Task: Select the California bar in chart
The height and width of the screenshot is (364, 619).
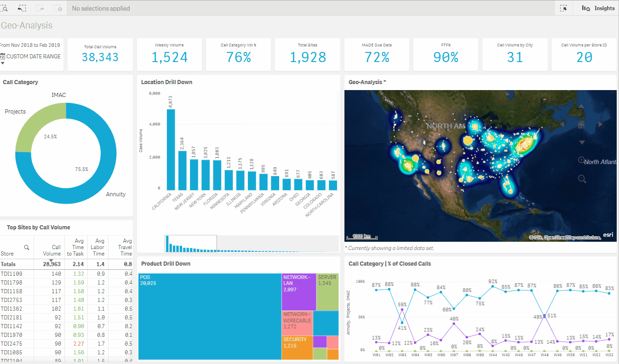Action: tap(171, 149)
